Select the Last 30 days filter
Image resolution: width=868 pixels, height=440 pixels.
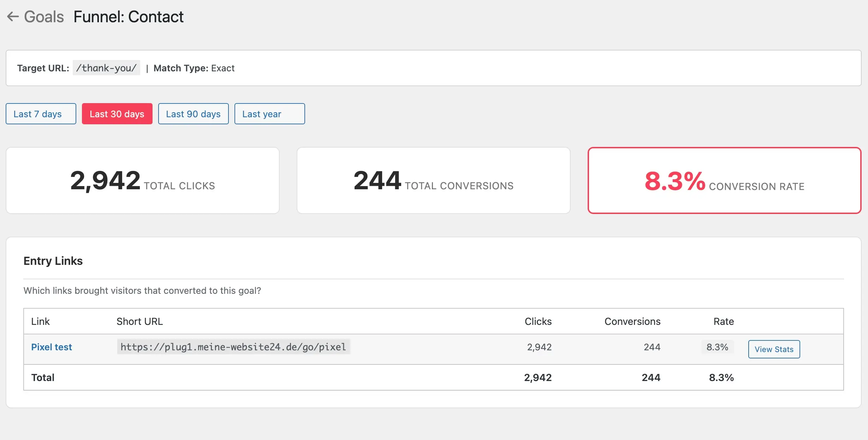tap(117, 114)
